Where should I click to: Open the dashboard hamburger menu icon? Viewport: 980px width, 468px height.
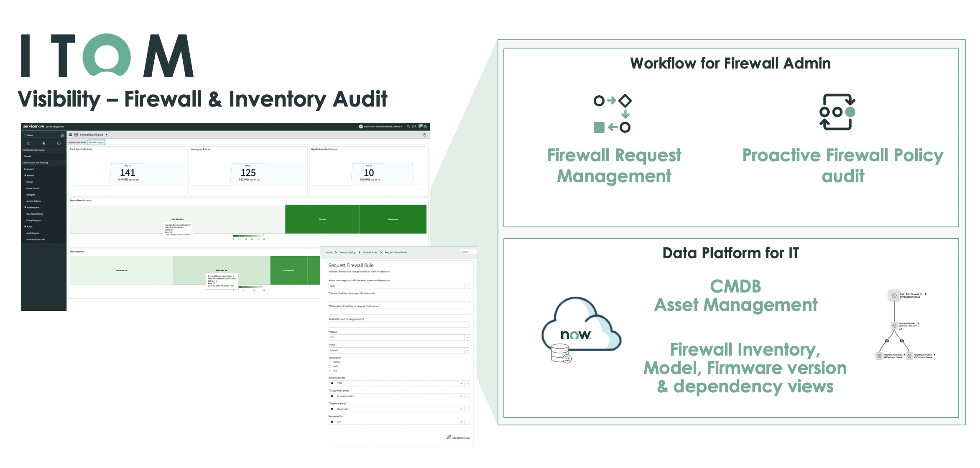coord(71,135)
